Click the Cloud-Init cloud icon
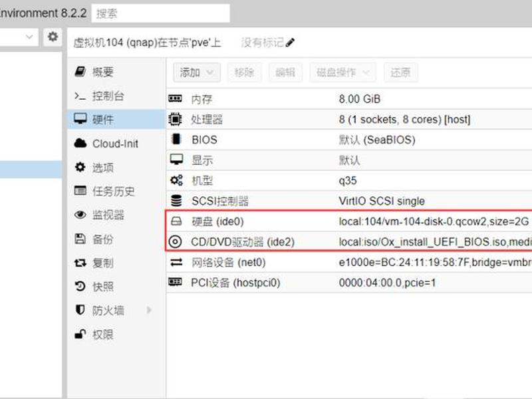 (x=80, y=143)
